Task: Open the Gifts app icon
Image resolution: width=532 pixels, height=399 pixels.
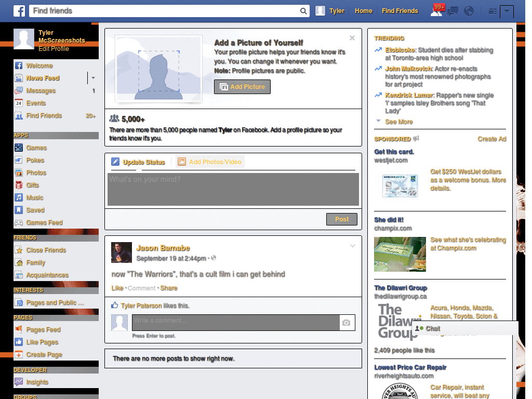Action: [19, 185]
